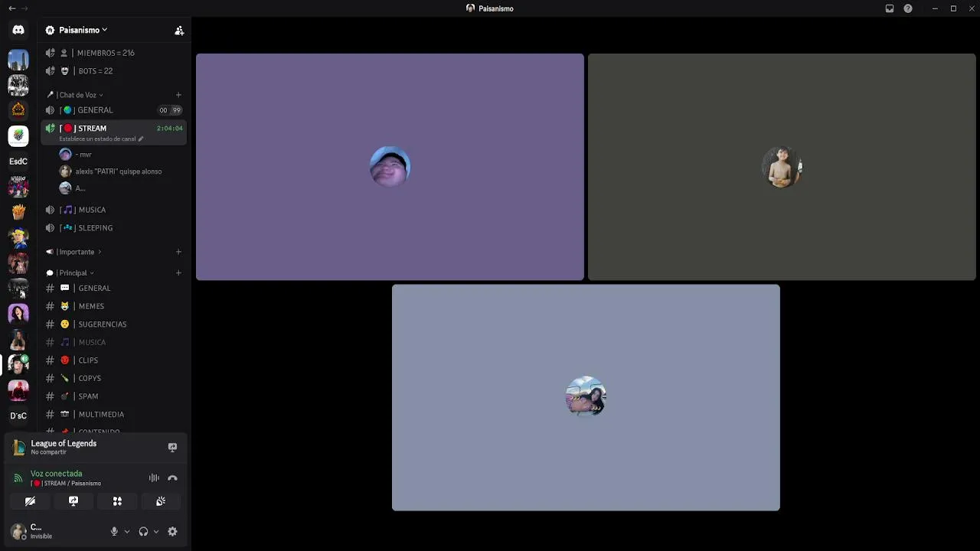Expand the Importante category
Image resolution: width=980 pixels, height=551 pixels.
pyautogui.click(x=73, y=252)
